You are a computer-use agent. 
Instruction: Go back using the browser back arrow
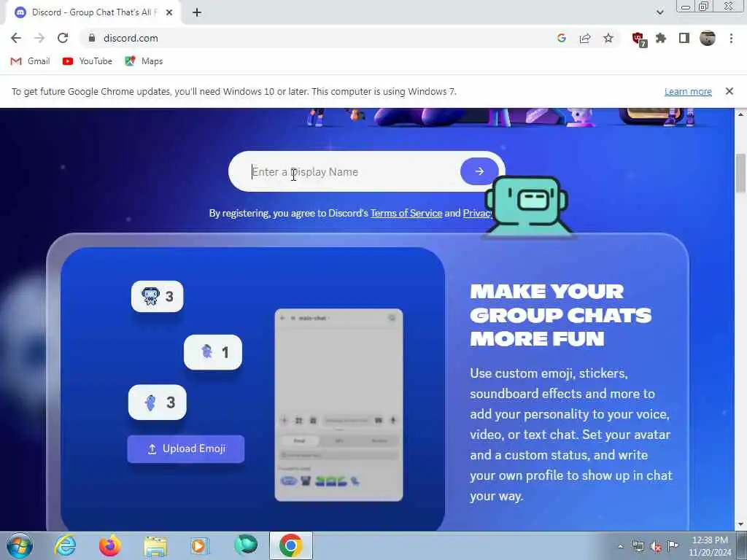coord(16,38)
